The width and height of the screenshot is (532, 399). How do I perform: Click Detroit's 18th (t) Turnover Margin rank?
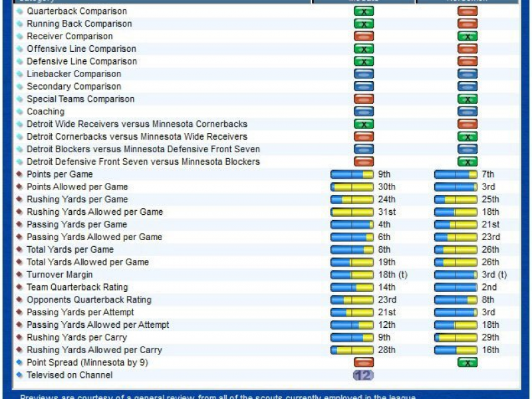click(393, 275)
